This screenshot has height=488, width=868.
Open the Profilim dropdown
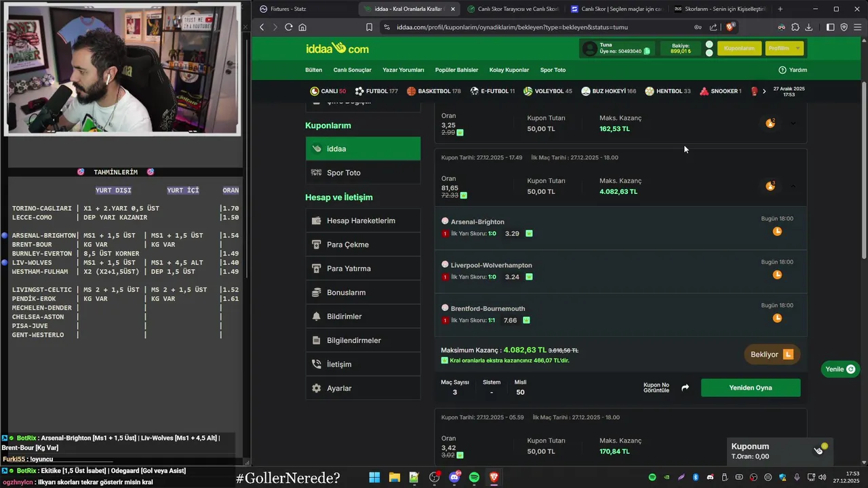(x=784, y=48)
